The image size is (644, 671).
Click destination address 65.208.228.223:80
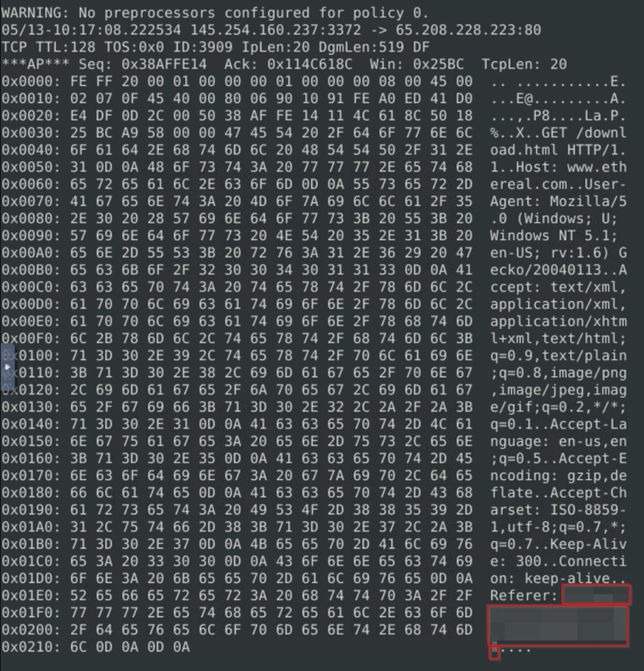[469, 30]
